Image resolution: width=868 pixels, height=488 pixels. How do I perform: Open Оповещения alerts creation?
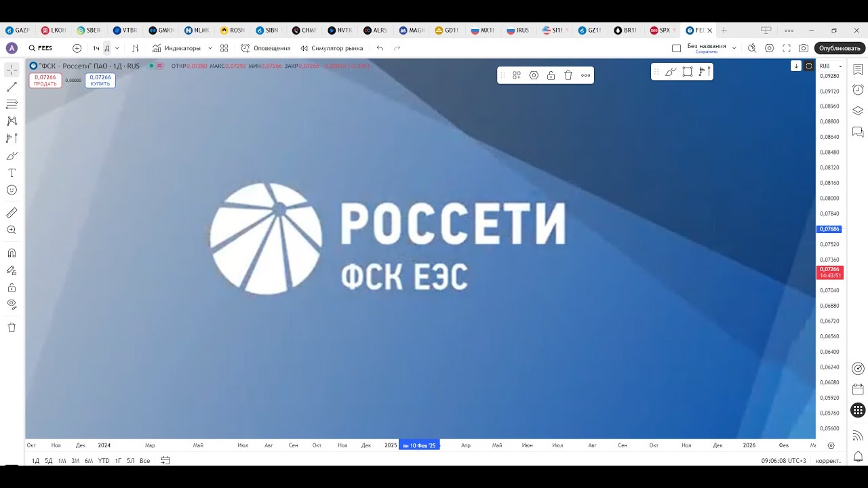(x=266, y=48)
